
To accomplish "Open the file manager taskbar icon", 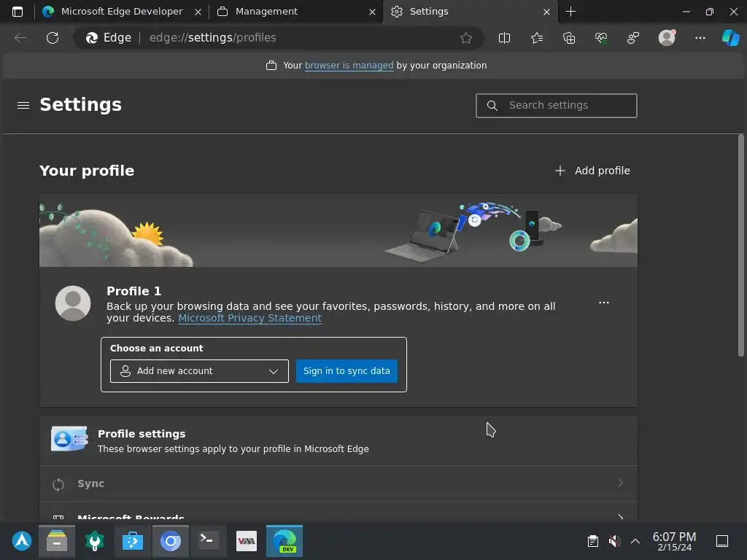I will pos(57,541).
